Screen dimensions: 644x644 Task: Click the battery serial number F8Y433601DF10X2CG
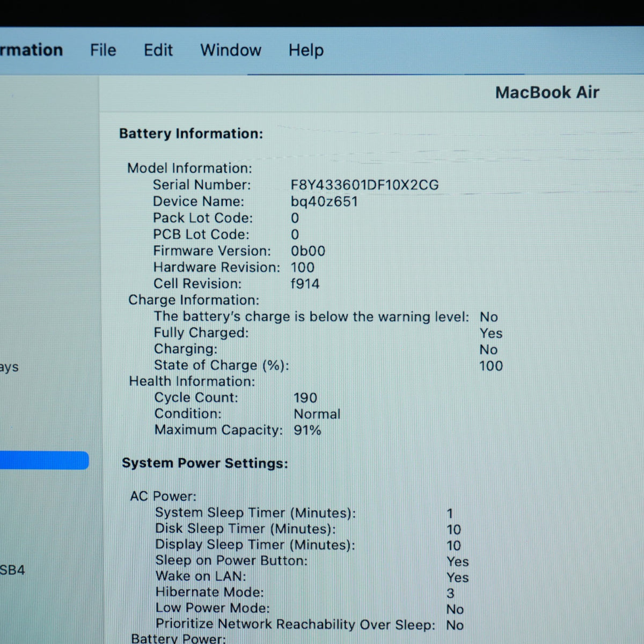[x=365, y=185]
